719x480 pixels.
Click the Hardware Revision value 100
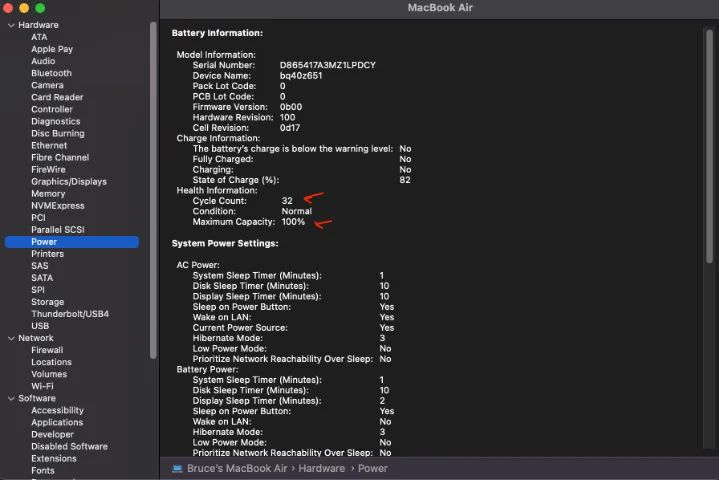pos(288,117)
